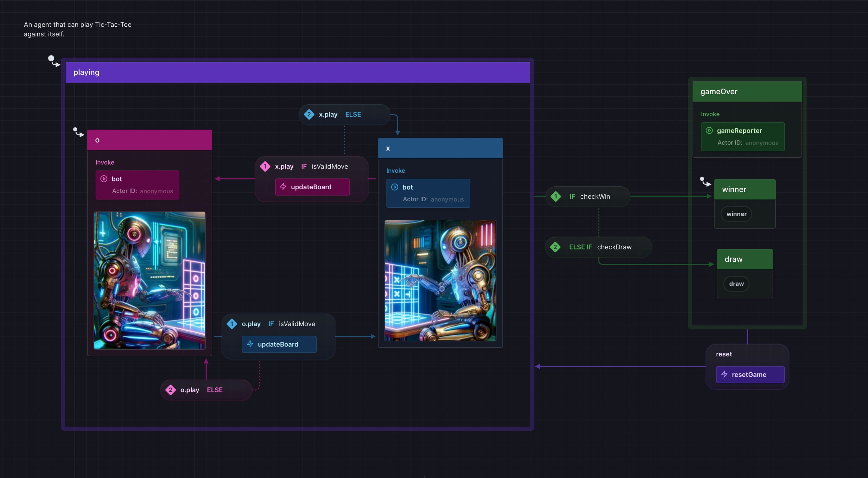Click the pink lightning icon on updateBoard
This screenshot has width=868, height=478.
283,186
